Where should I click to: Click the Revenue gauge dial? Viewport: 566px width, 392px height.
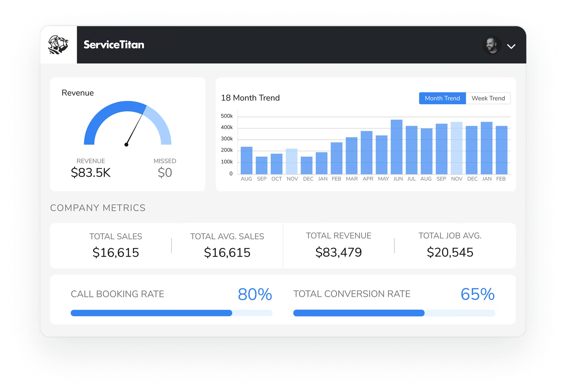click(128, 123)
